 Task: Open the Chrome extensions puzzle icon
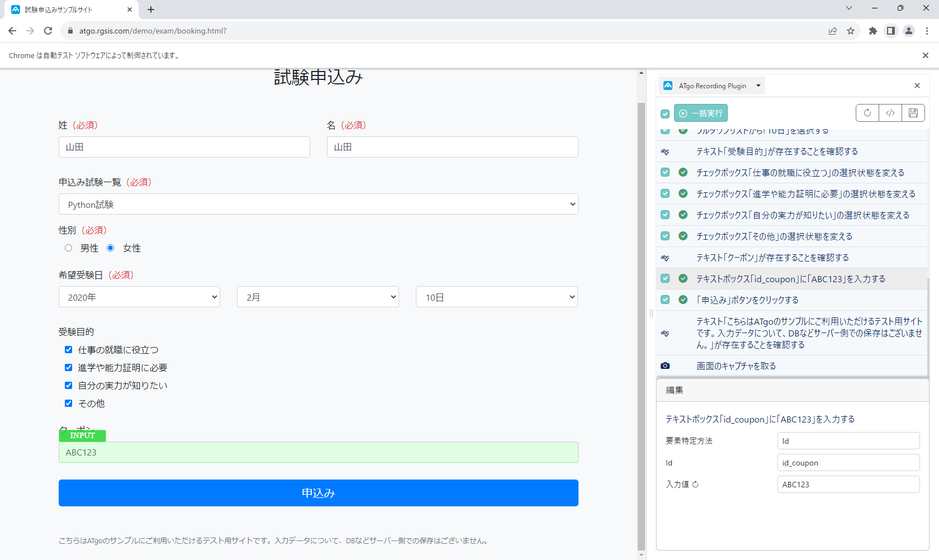click(873, 31)
